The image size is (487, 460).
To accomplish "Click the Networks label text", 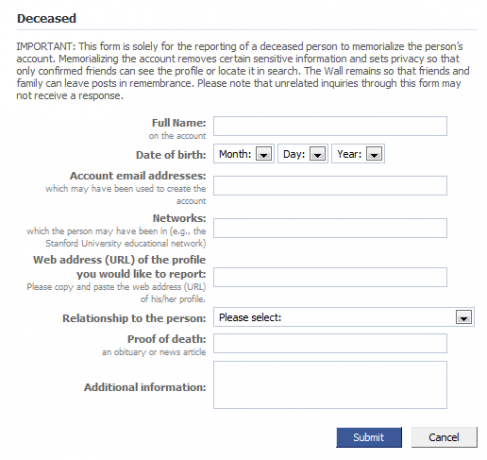I will coord(179,218).
